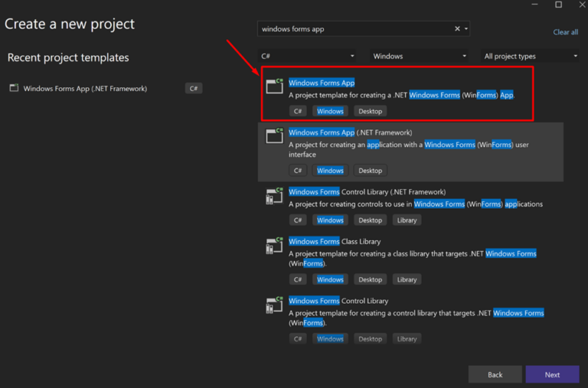Open the C# language filter dropdown
This screenshot has height=388, width=588.
tap(308, 56)
